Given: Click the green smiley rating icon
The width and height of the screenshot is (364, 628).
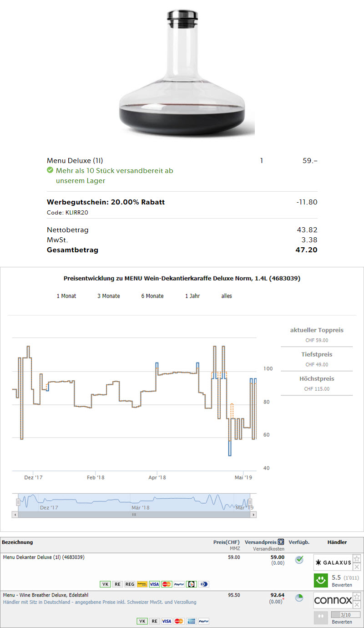Looking at the screenshot, I should tap(321, 580).
